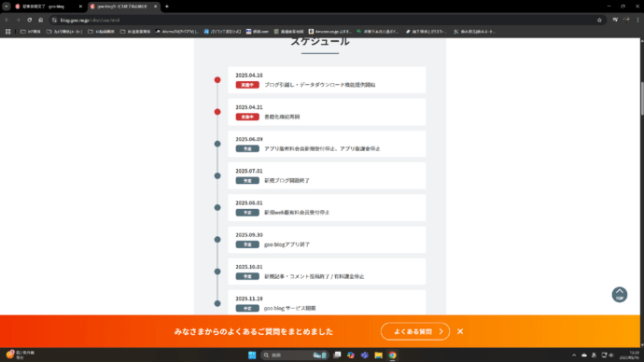644x362 pixels.
Task: Open the browser home page icon
Action: pyautogui.click(x=41, y=20)
